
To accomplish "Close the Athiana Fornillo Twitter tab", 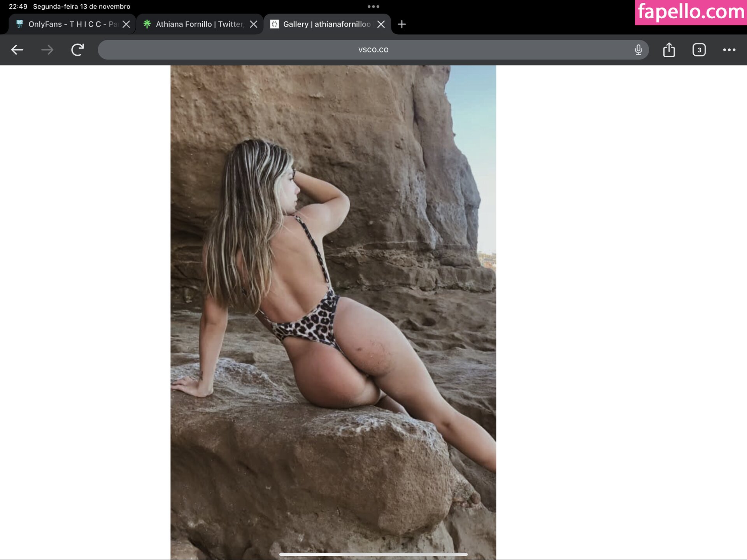I will (253, 24).
